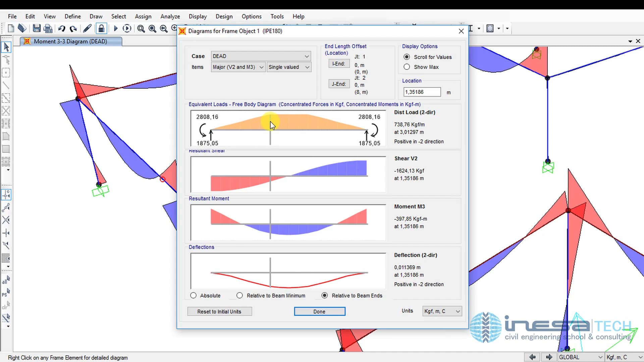Click the Print icon in toolbar

48,28
